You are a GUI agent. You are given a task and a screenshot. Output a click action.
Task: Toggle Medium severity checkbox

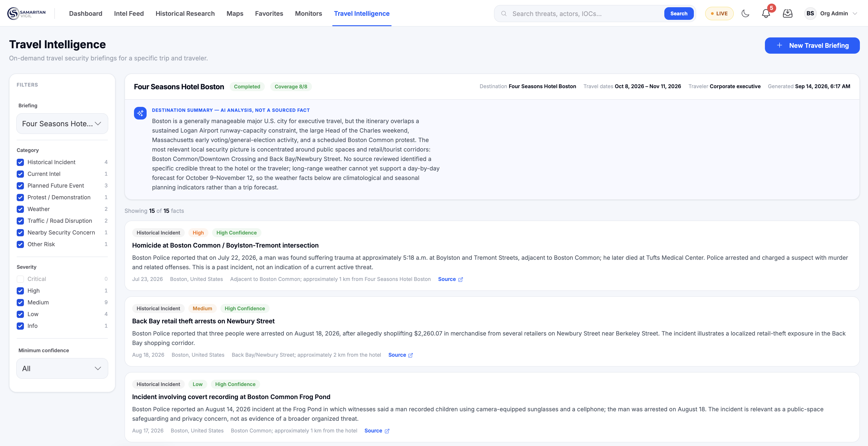pyautogui.click(x=20, y=303)
